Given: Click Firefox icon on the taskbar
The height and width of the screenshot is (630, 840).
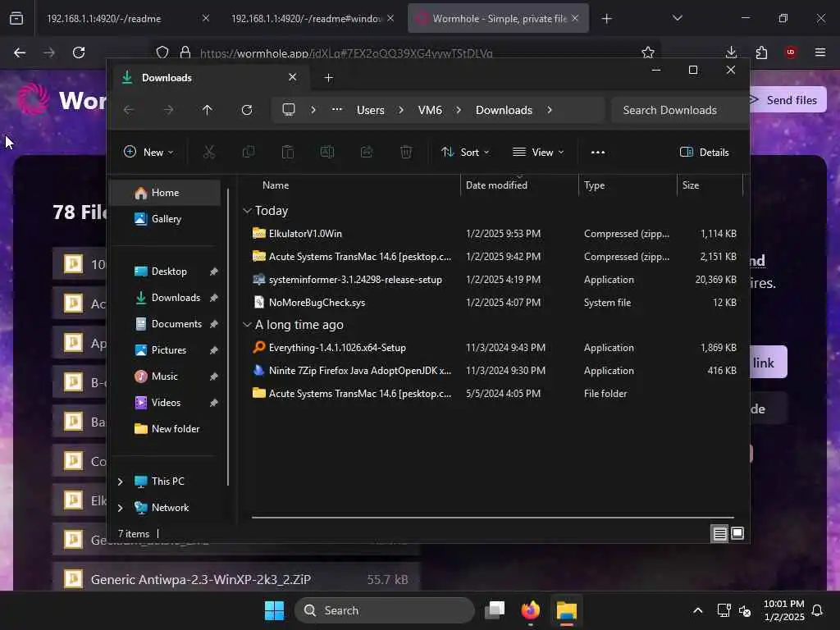Looking at the screenshot, I should point(531,610).
